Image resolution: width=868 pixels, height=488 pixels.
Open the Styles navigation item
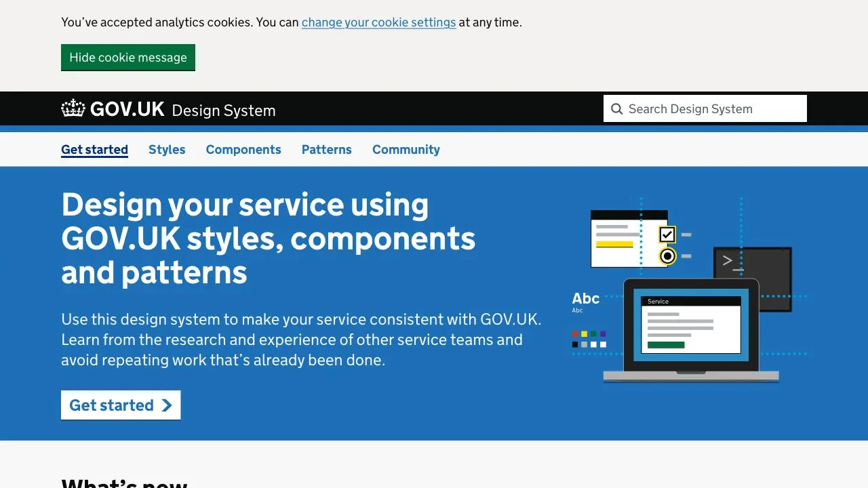pos(167,150)
